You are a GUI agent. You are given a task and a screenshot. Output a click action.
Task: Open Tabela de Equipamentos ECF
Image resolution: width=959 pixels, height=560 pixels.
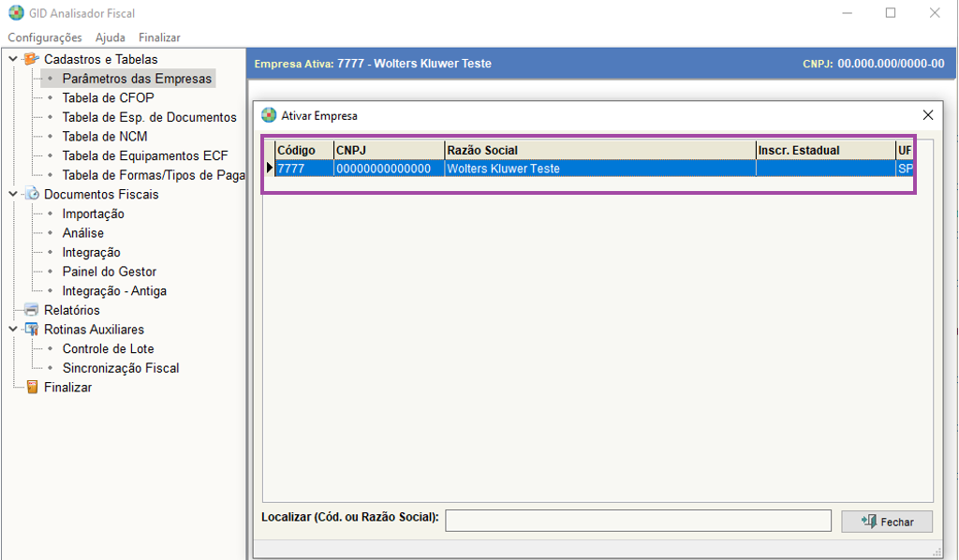[145, 155]
